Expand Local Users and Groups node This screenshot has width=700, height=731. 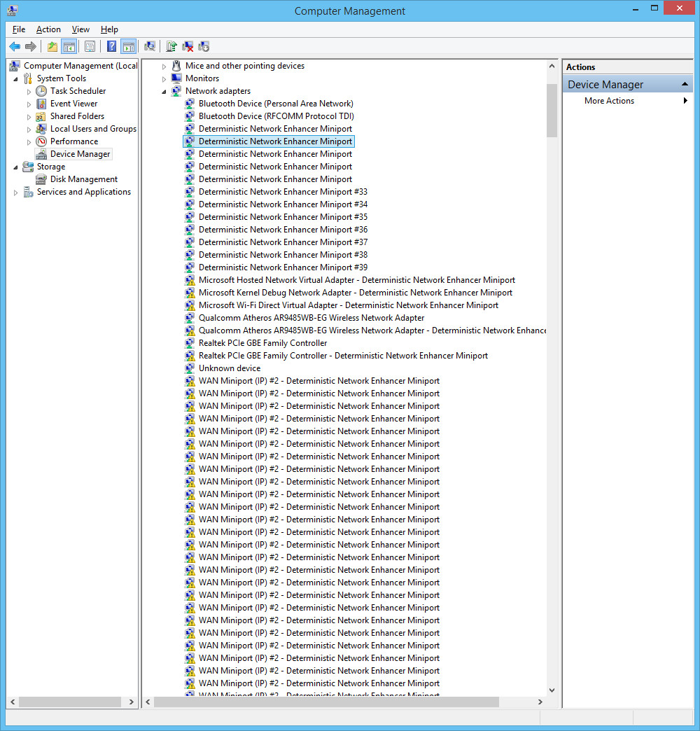pos(29,129)
